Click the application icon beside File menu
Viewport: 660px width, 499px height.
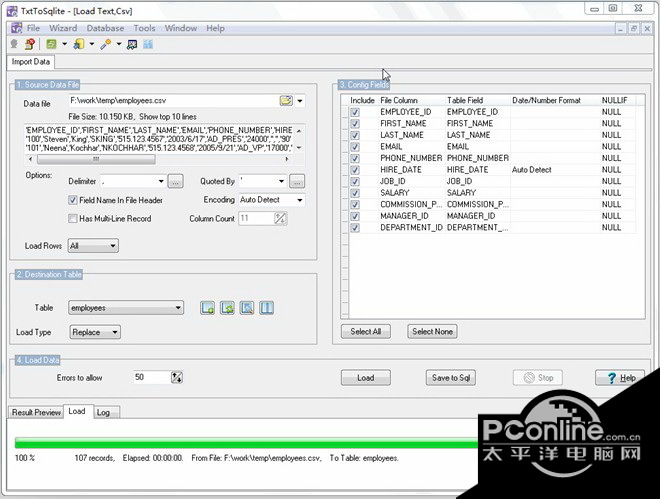(16, 28)
